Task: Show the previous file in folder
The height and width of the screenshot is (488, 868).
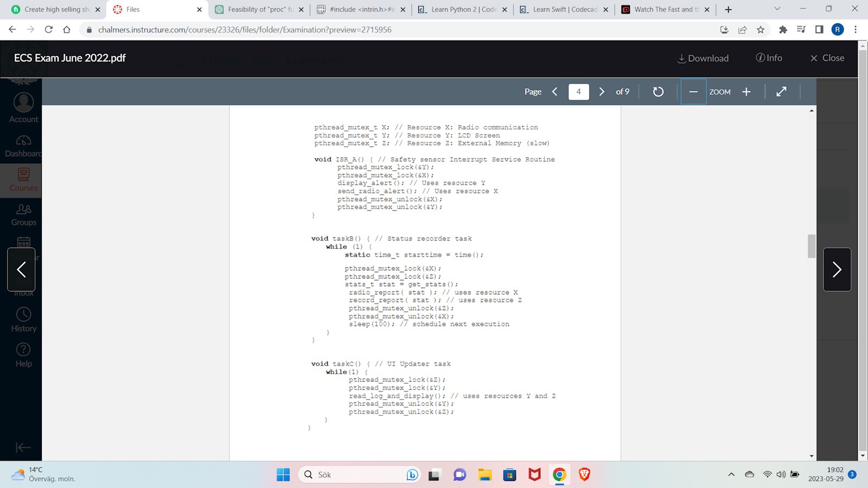Action: 21,269
